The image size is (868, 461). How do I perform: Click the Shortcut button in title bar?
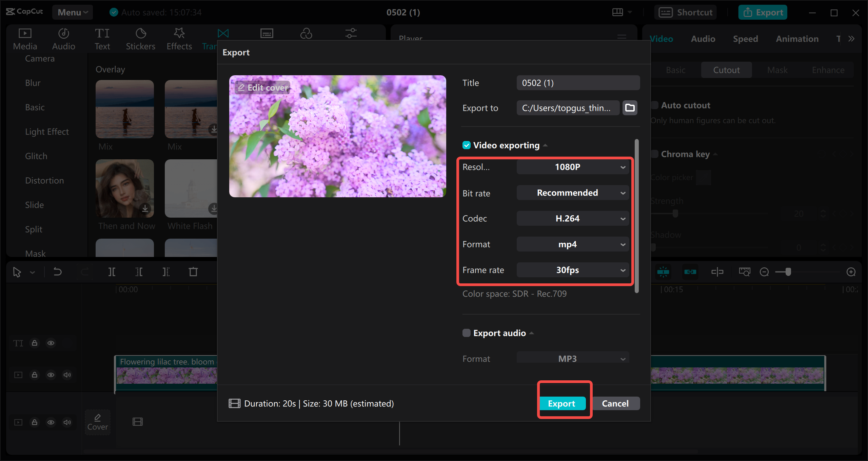pyautogui.click(x=686, y=13)
